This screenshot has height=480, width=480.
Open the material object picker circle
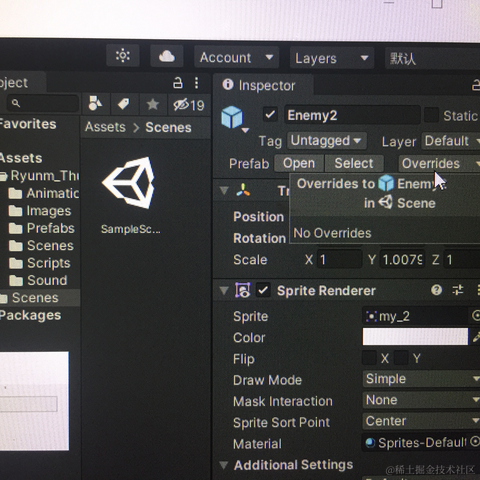(x=475, y=442)
